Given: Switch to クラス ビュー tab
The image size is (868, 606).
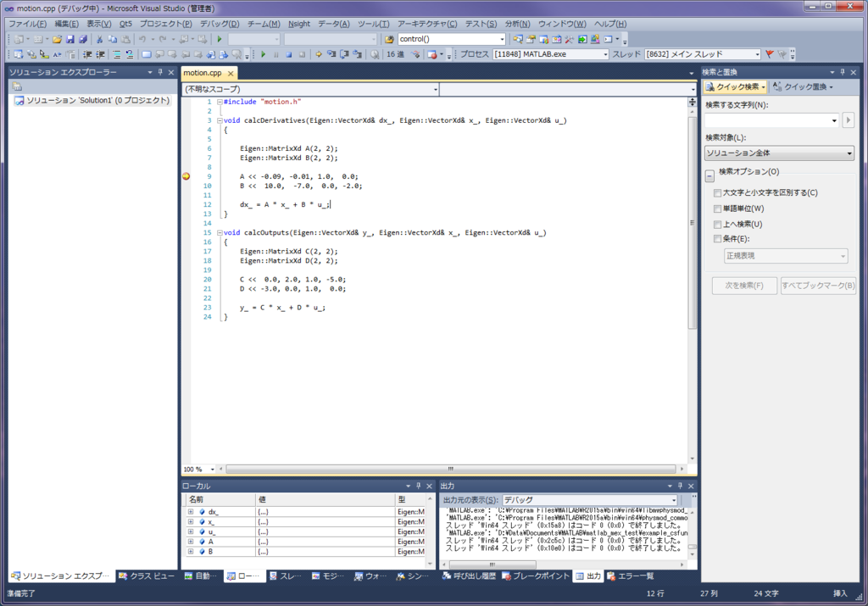Looking at the screenshot, I should (x=147, y=576).
